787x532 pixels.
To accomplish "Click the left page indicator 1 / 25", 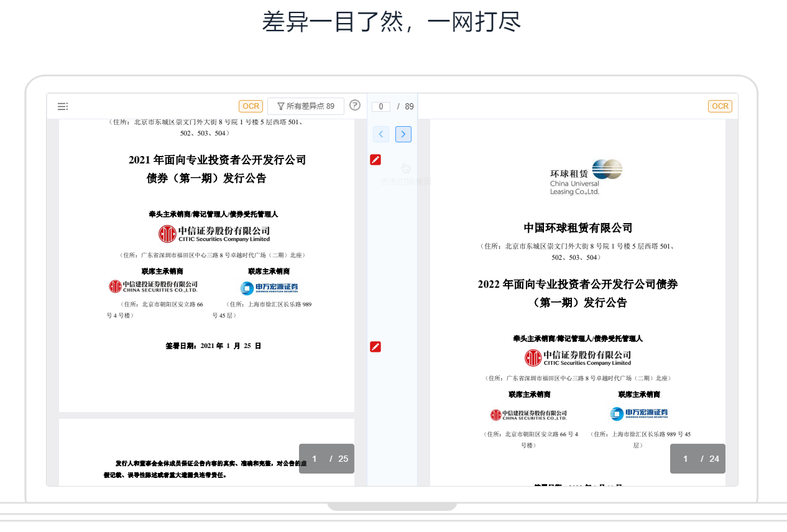I will [326, 459].
